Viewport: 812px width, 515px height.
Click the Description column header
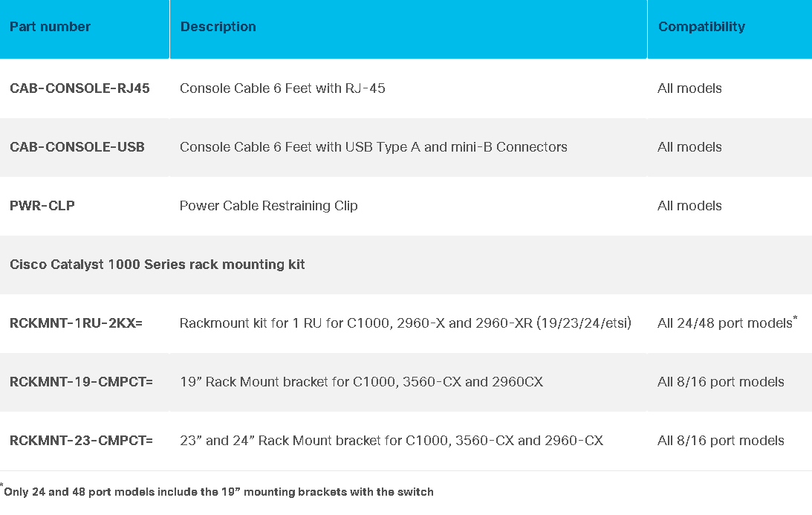(x=218, y=27)
